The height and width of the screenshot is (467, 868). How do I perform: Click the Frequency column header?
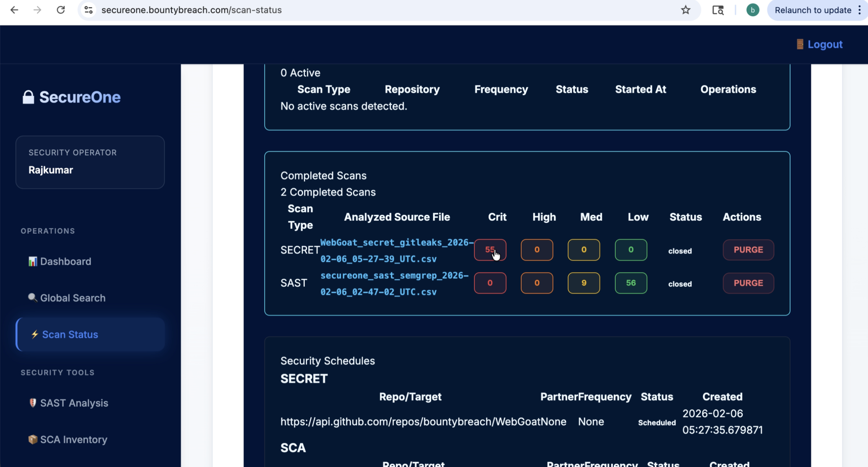(501, 89)
